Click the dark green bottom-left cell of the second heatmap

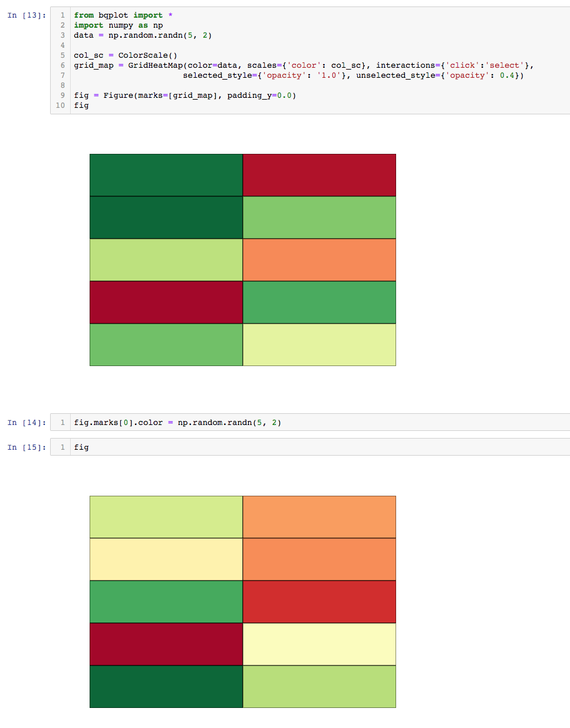165,686
